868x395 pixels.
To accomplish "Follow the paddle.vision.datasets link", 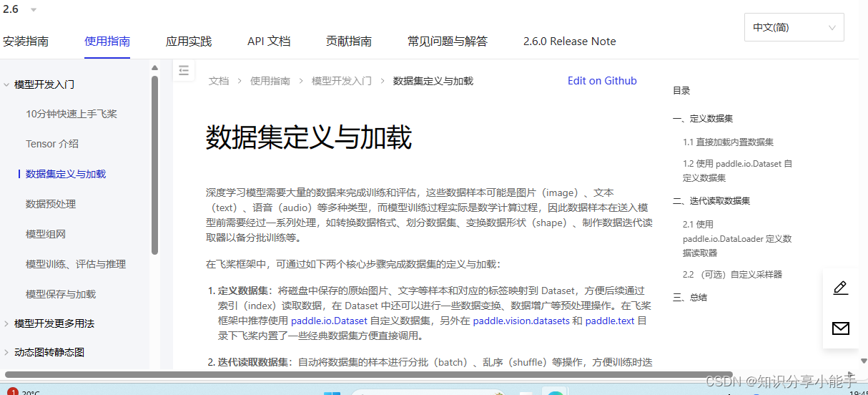I will point(521,321).
